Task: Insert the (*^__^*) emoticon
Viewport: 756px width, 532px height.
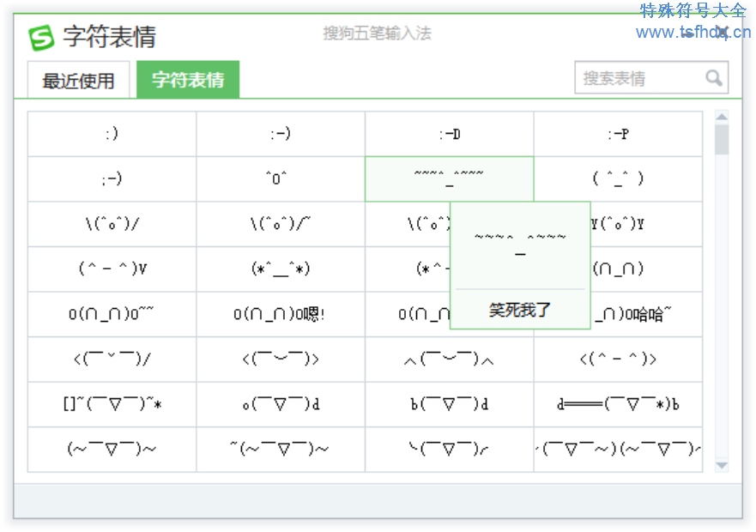Action: click(x=281, y=269)
